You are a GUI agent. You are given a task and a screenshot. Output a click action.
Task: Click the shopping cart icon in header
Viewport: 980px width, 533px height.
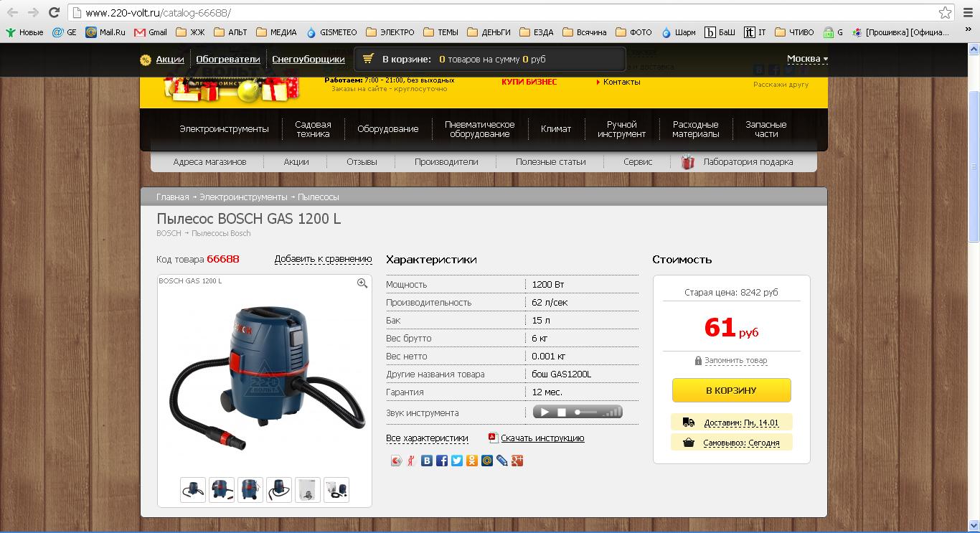(368, 59)
